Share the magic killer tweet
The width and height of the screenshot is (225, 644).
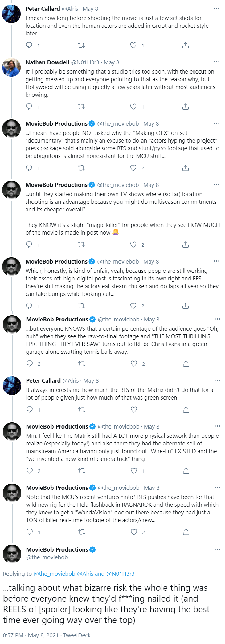[x=186, y=244]
